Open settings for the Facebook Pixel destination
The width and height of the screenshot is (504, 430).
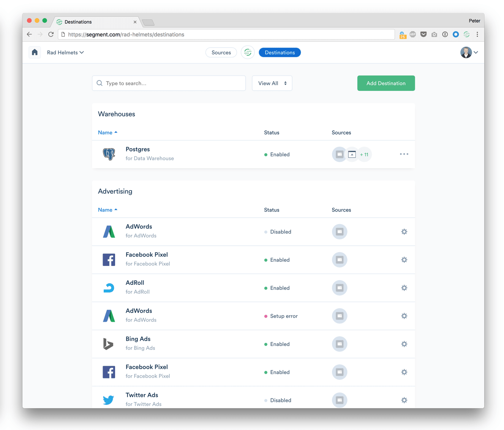[x=404, y=259]
